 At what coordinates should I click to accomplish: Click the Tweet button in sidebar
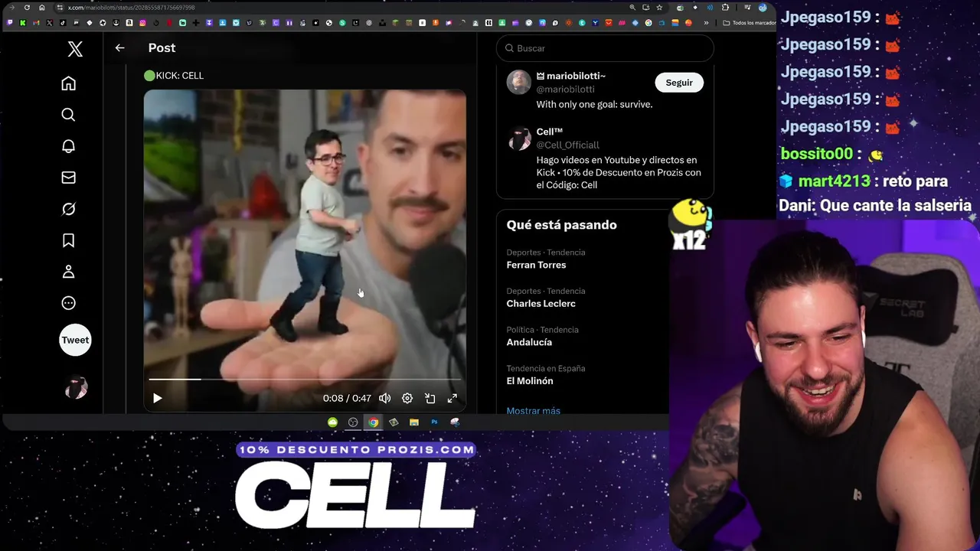(75, 340)
